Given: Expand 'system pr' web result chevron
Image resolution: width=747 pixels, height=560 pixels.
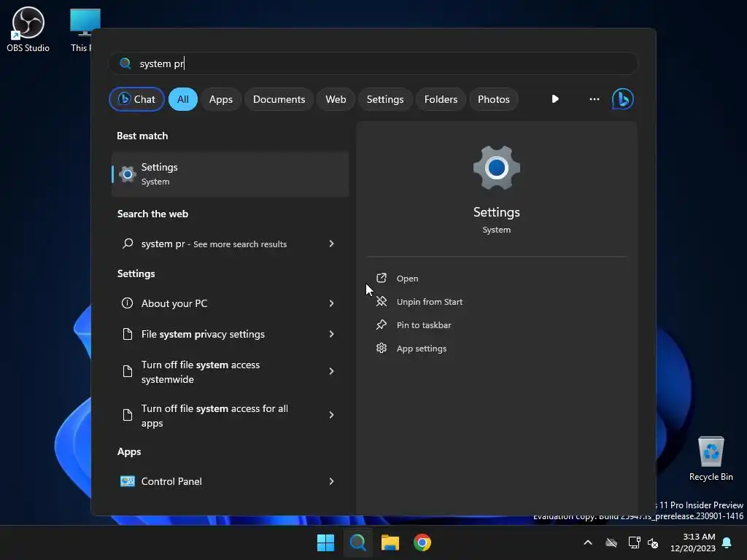Looking at the screenshot, I should [x=332, y=244].
